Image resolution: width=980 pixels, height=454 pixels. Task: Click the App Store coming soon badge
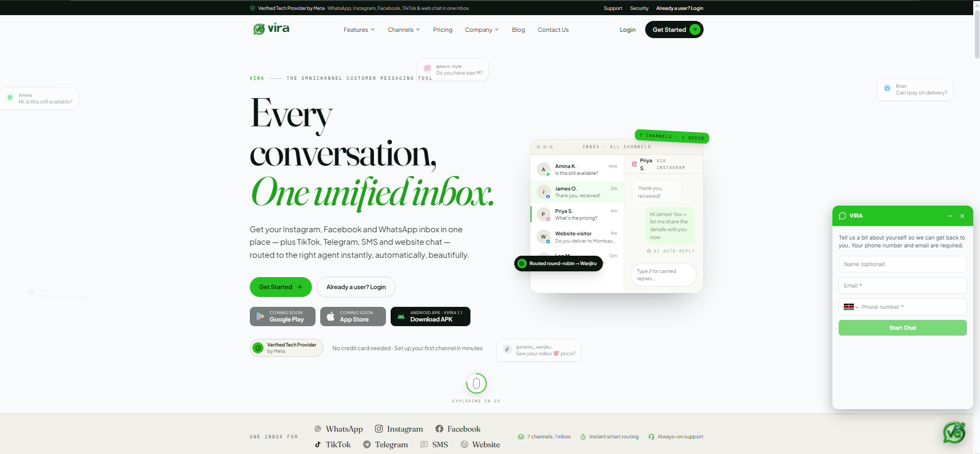353,316
